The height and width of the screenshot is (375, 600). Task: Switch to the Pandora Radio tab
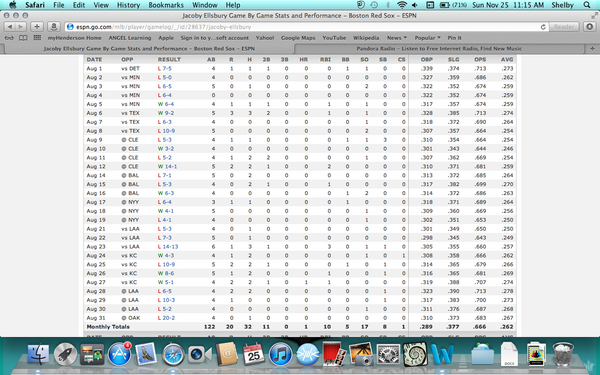pyautogui.click(x=439, y=49)
